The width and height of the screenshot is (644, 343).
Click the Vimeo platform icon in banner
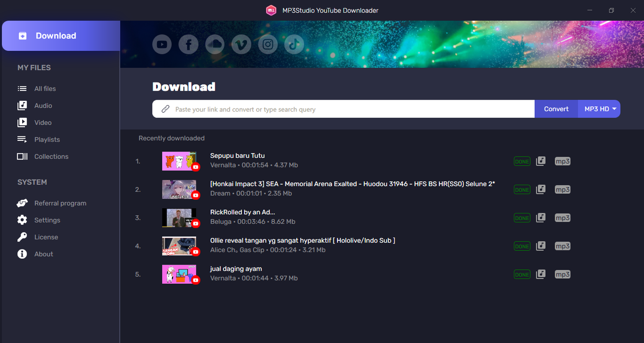[242, 45]
